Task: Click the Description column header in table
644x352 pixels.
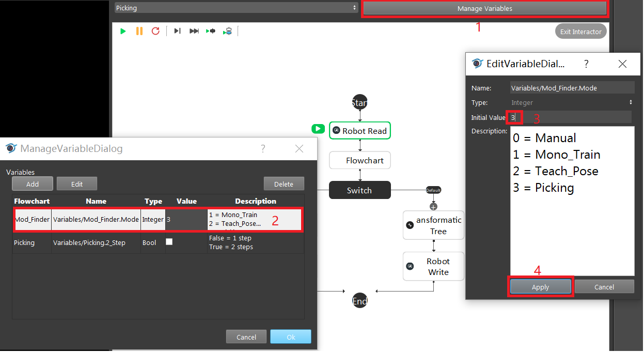Action: 256,201
